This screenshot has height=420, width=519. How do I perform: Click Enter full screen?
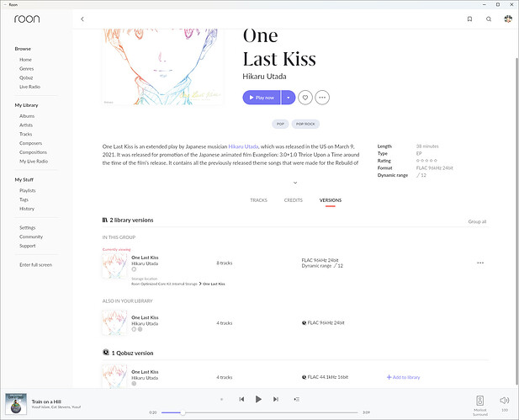35,264
